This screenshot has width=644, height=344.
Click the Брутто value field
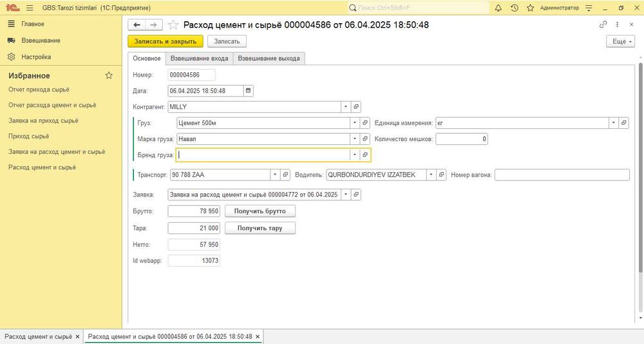click(194, 211)
